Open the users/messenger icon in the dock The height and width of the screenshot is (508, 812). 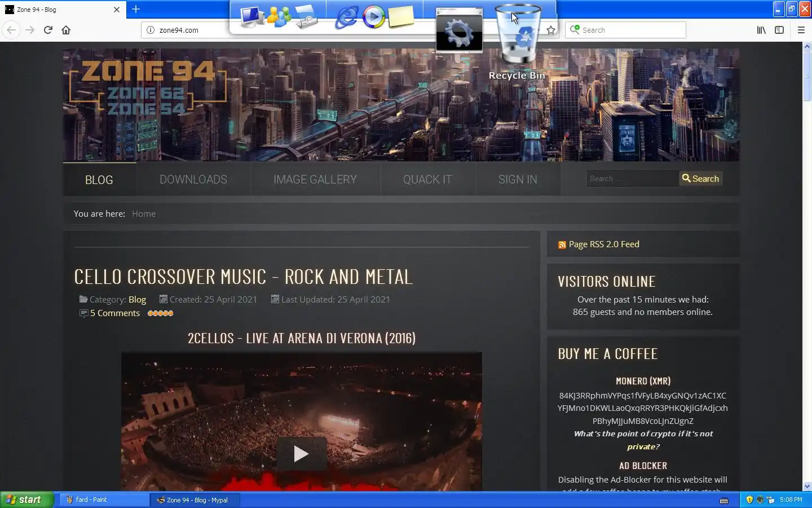(x=279, y=17)
